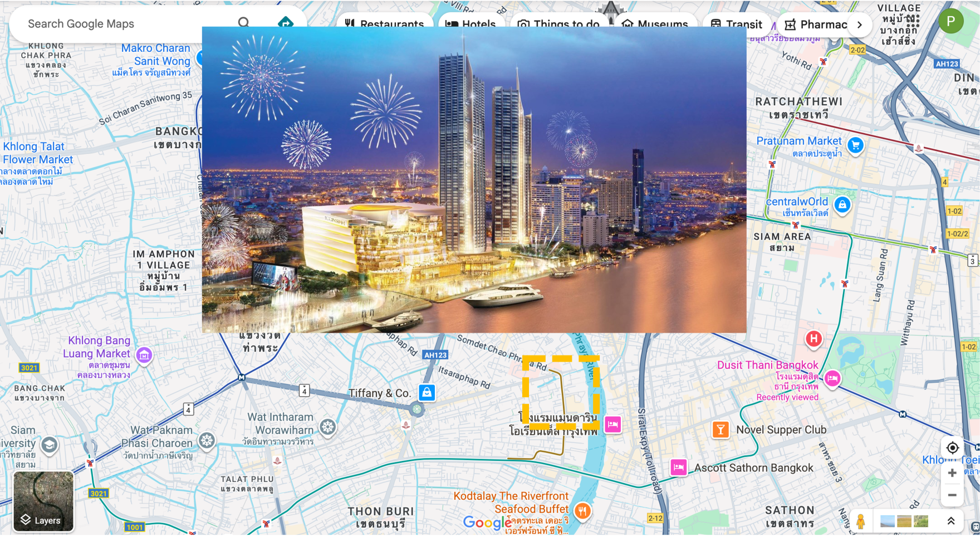Select the Pharmacies category chip
The image size is (980, 536).
[x=816, y=25]
